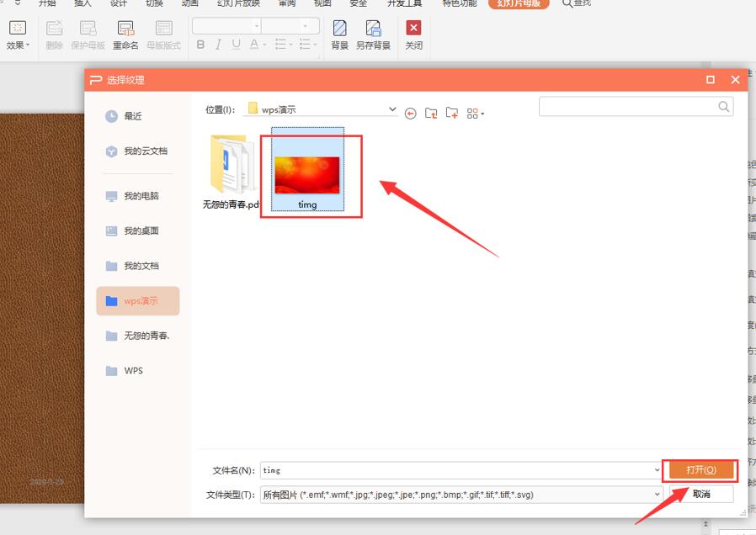
Task: Switch to the Slide Master (幻灯片母版) tab
Action: click(x=519, y=3)
